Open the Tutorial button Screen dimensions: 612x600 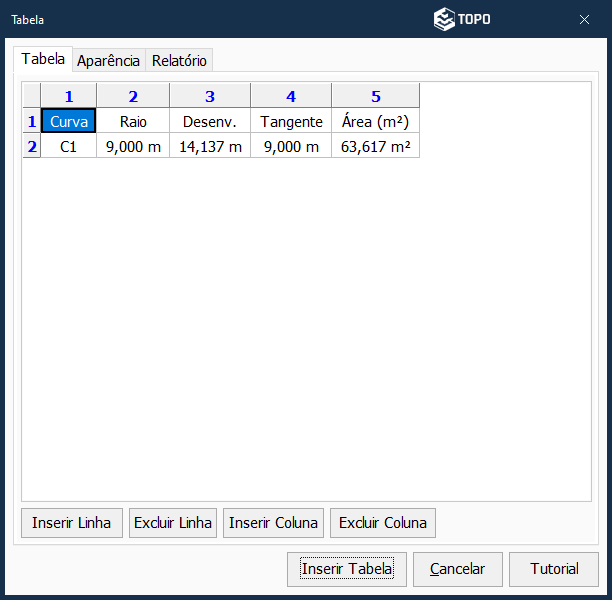pyautogui.click(x=554, y=569)
